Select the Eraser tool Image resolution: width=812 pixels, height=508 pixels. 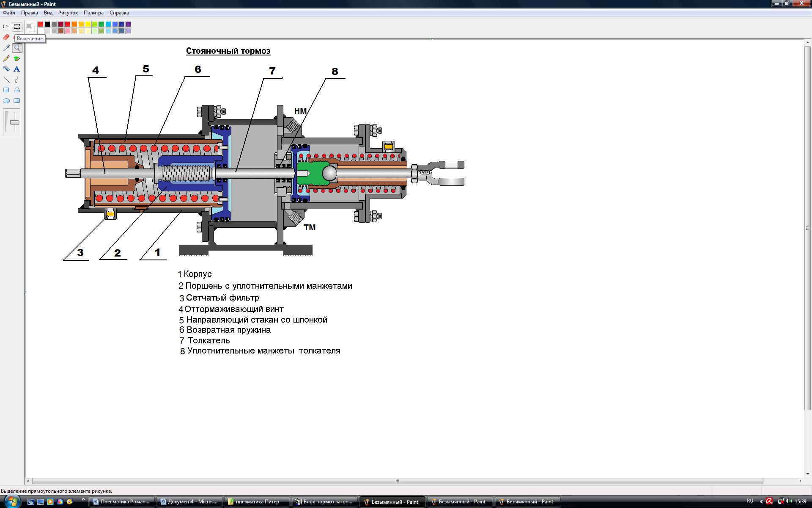point(6,37)
